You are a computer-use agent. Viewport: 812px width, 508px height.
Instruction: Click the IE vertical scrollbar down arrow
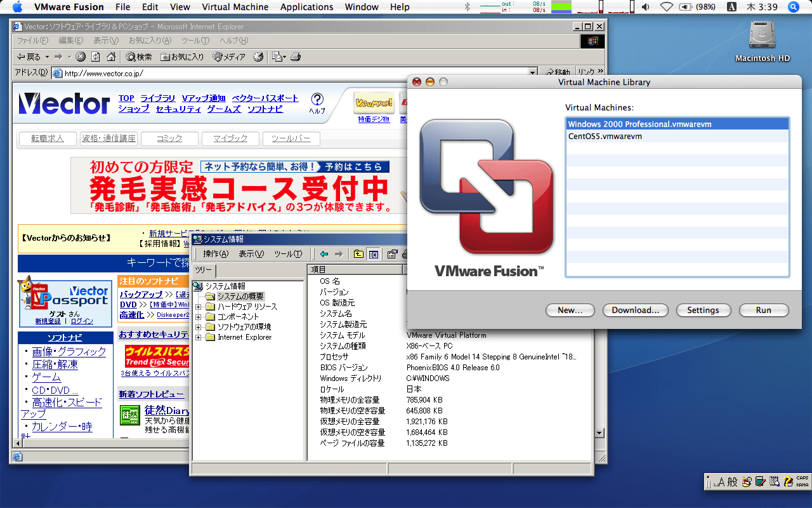[599, 433]
